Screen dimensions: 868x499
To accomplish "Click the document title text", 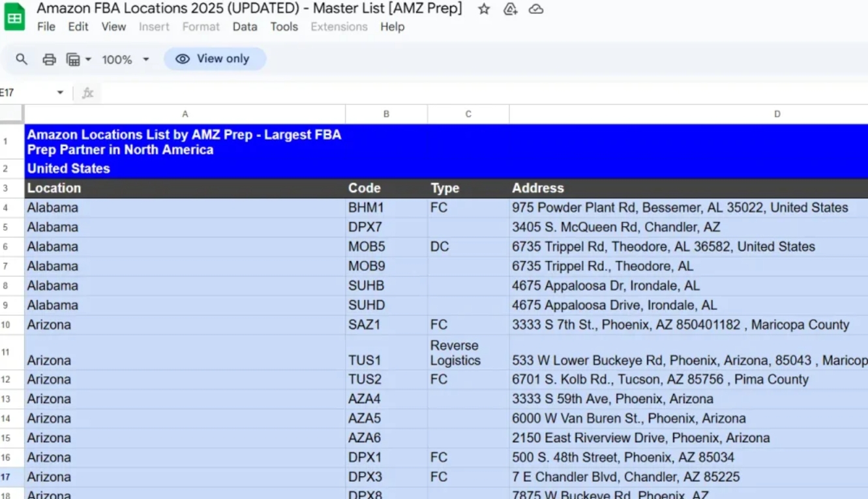I will click(x=249, y=9).
